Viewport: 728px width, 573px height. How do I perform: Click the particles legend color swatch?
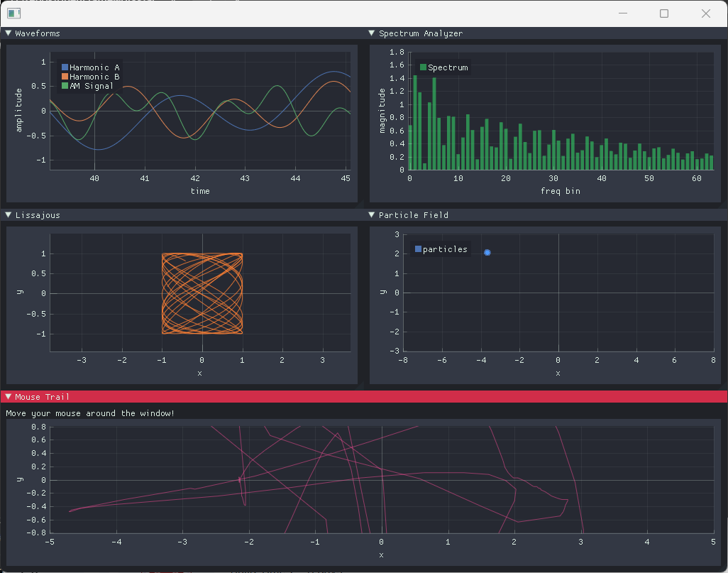tap(418, 249)
